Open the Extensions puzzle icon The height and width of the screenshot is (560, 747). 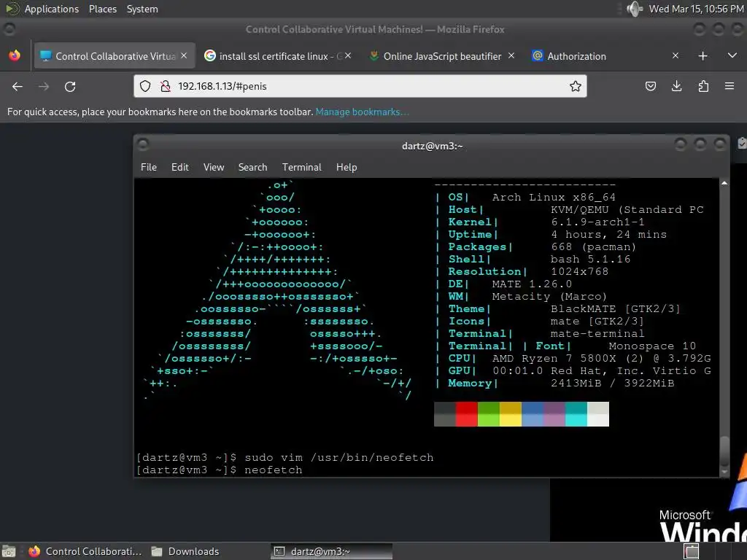pos(703,86)
